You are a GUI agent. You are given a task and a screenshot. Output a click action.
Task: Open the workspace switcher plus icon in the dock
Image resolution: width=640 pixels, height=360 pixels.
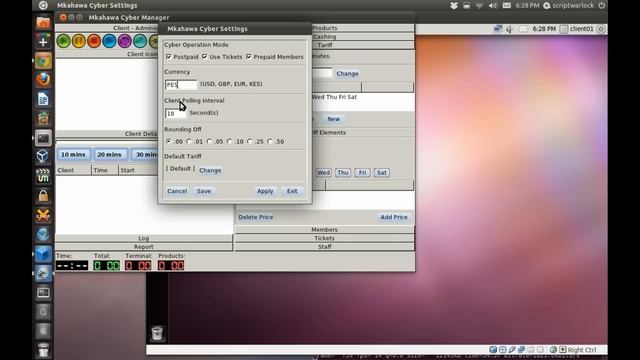pyautogui.click(x=43, y=41)
